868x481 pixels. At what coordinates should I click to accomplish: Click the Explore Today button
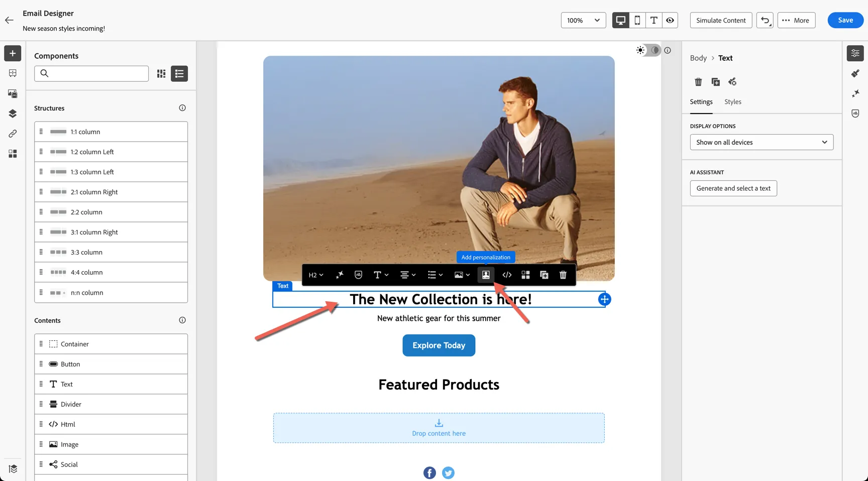[x=439, y=345]
